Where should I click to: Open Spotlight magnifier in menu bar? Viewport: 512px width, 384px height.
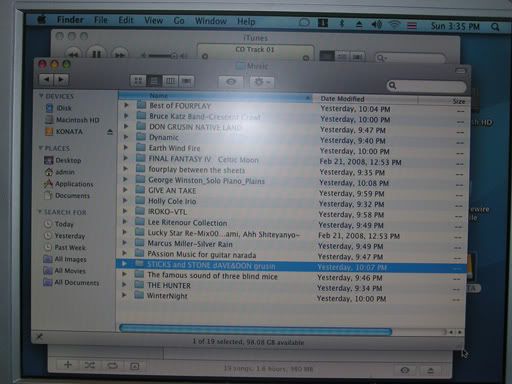495,27
